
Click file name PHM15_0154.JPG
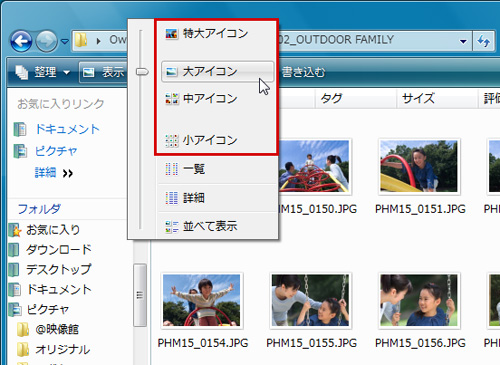click(203, 343)
